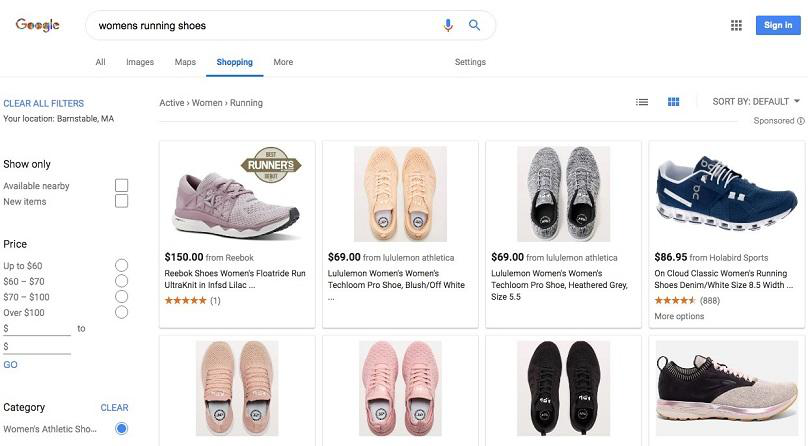Click the Clear All Filters link
The image size is (808, 446).
tap(44, 103)
